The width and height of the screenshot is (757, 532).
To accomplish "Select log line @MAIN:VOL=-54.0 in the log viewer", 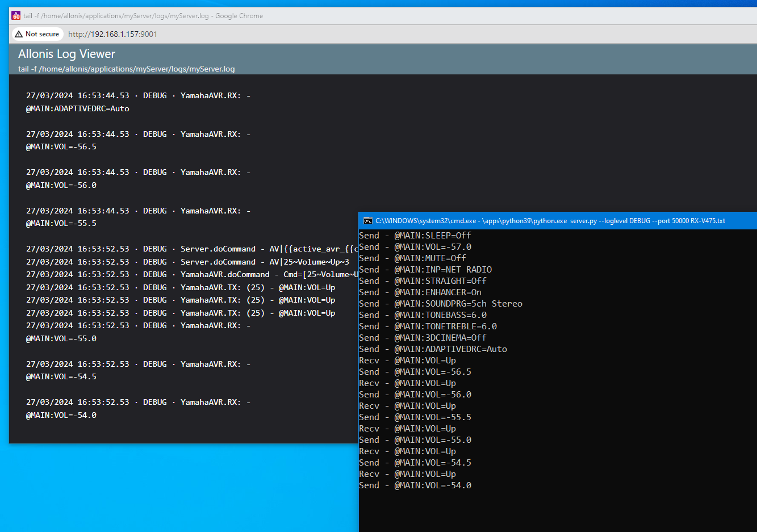I will click(x=61, y=415).
